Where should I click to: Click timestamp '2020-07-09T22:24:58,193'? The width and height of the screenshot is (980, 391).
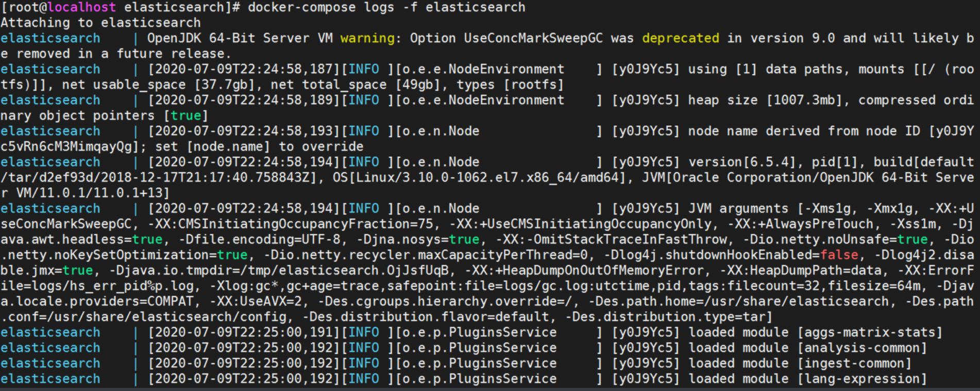pos(244,131)
